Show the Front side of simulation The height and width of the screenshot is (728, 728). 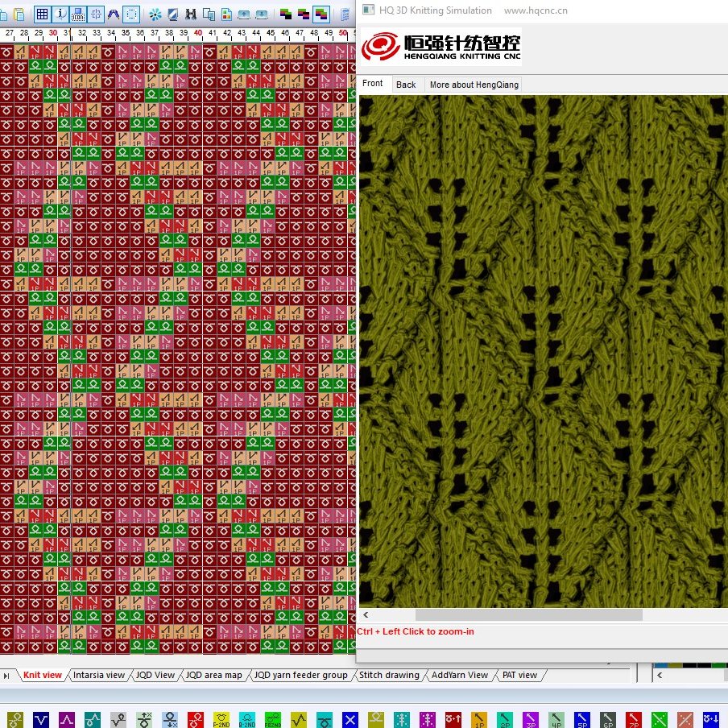(x=373, y=84)
